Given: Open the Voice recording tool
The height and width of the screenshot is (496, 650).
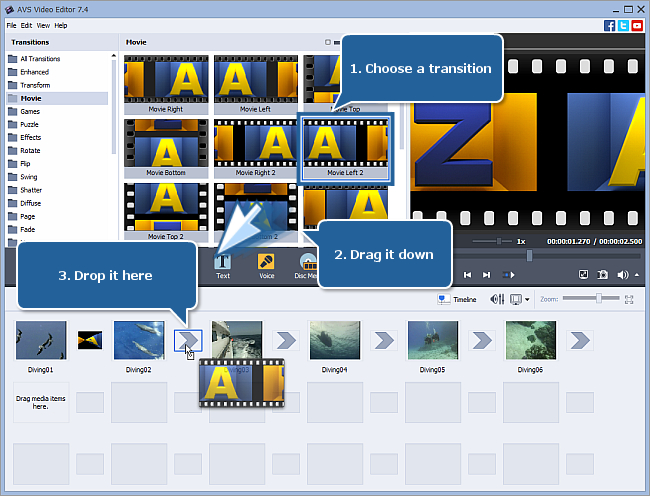Looking at the screenshot, I should pos(266,266).
